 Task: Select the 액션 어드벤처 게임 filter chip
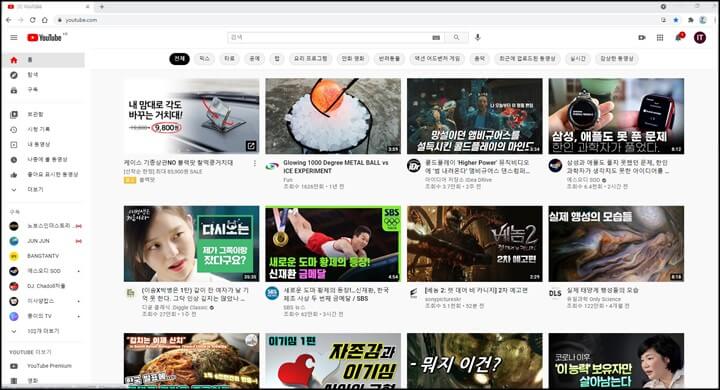click(x=437, y=59)
